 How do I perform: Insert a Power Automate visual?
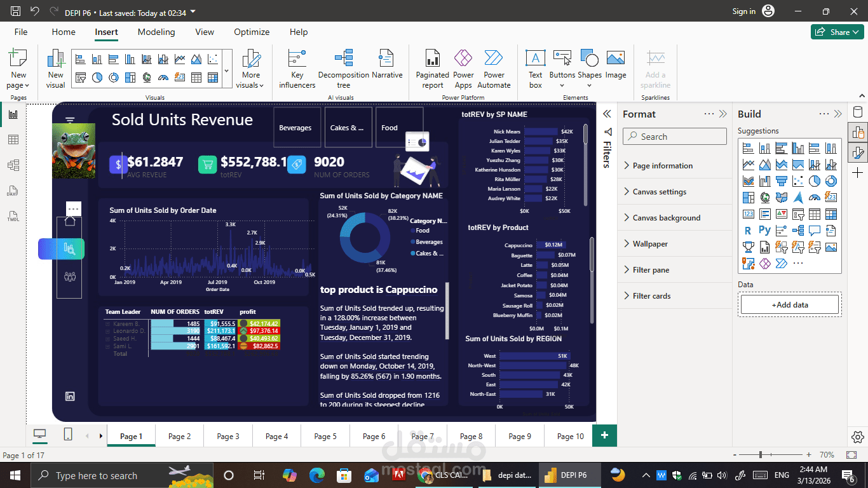click(494, 69)
